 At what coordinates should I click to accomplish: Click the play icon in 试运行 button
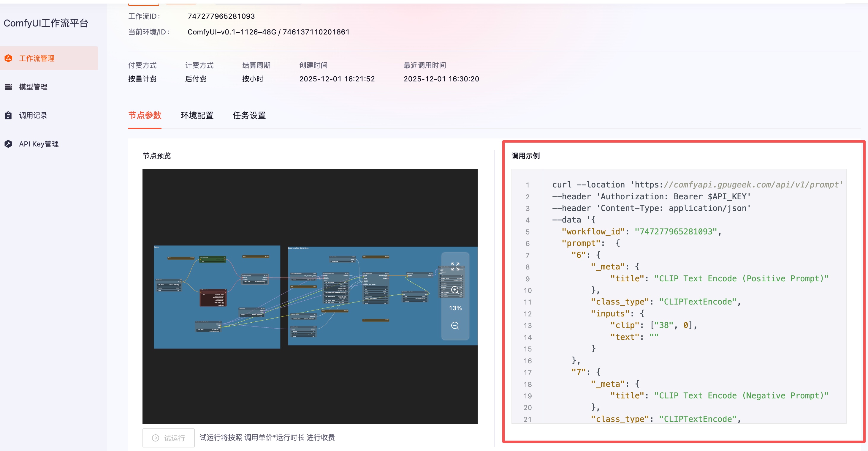(x=155, y=438)
